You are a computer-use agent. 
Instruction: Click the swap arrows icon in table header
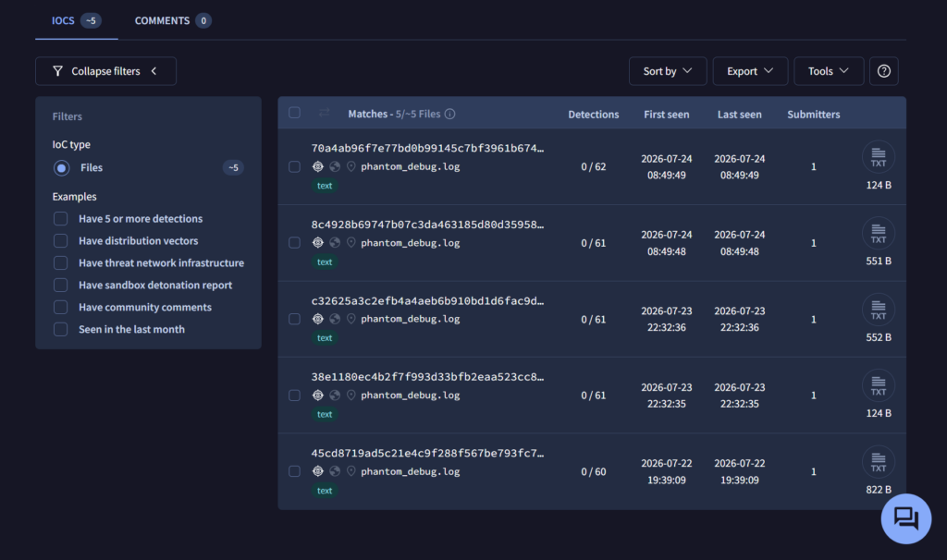(325, 113)
